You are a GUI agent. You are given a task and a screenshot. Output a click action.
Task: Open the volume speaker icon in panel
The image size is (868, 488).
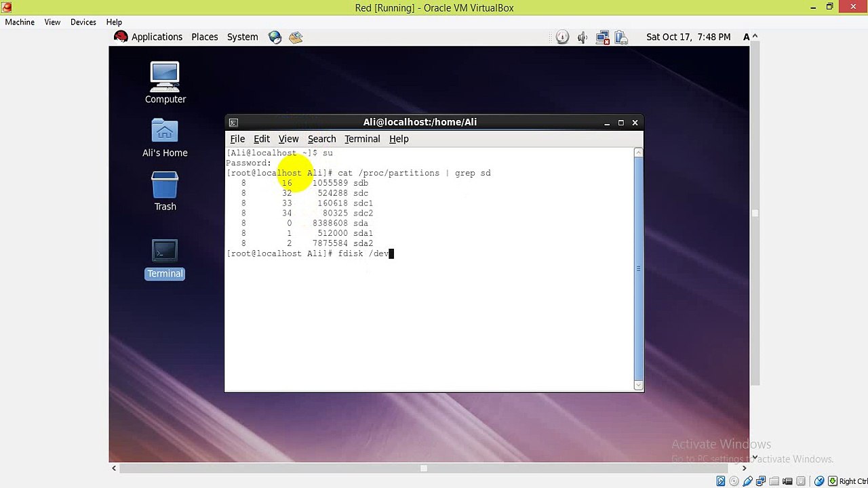tap(582, 37)
